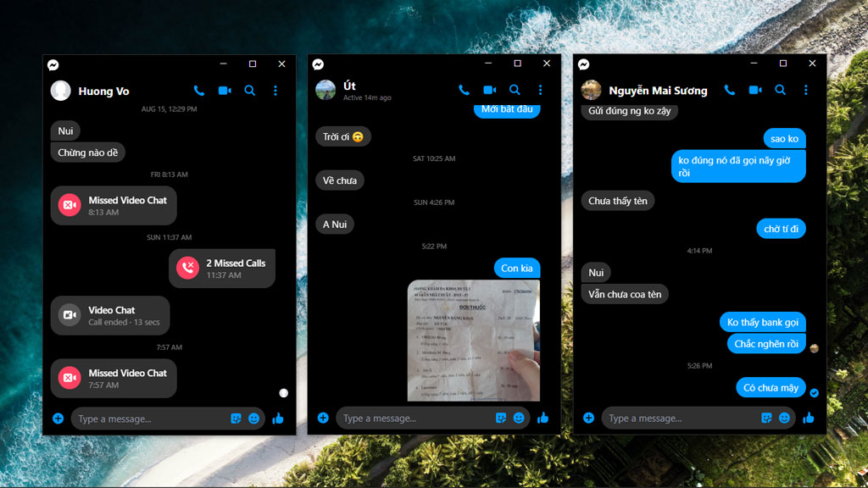Open the three-dot menu in Nguyễn Mai Sương chat
868x488 pixels.
(806, 90)
